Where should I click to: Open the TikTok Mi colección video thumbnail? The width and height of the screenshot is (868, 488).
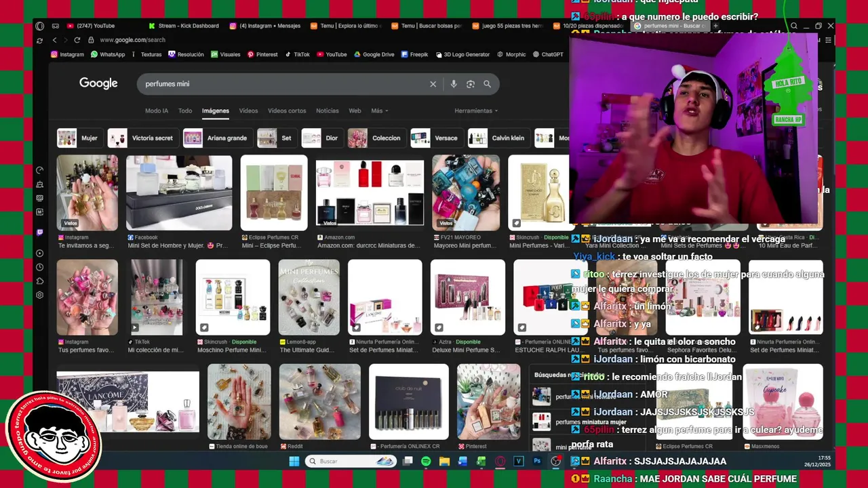click(x=157, y=298)
